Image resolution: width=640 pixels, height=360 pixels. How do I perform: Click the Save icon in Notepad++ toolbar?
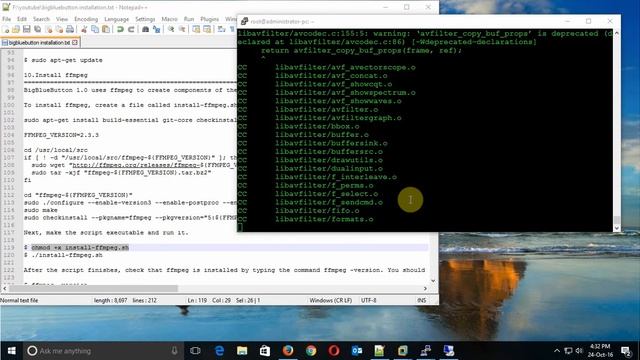[x=27, y=29]
